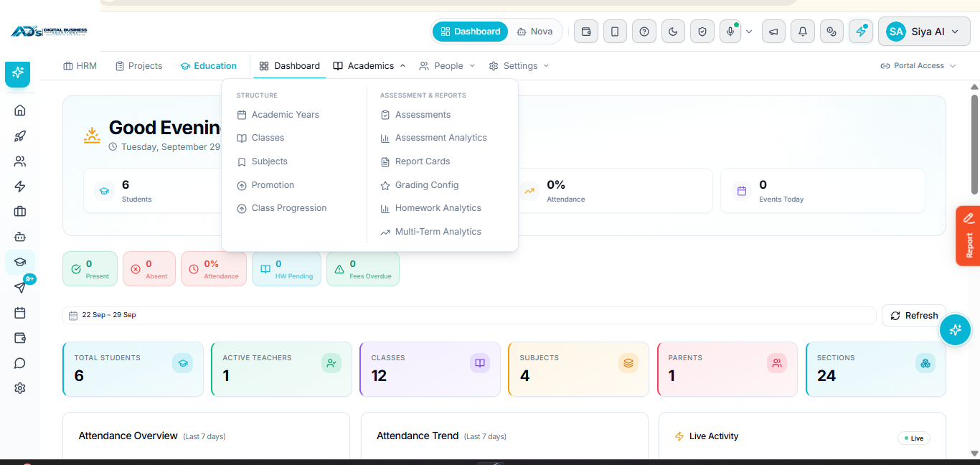Open notifications bell icon

[803, 32]
